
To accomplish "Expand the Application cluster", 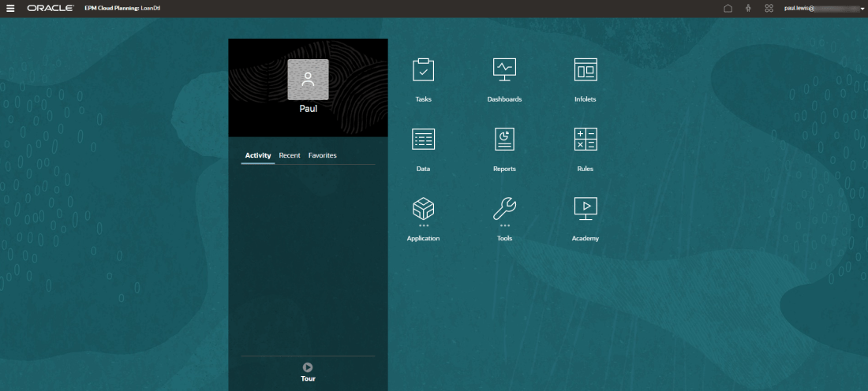I will pos(423,209).
